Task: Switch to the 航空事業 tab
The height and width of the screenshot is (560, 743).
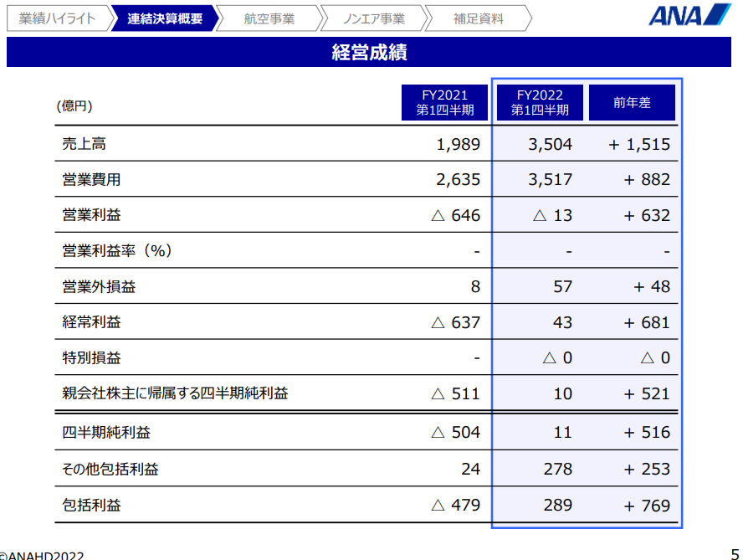Action: tap(269, 18)
